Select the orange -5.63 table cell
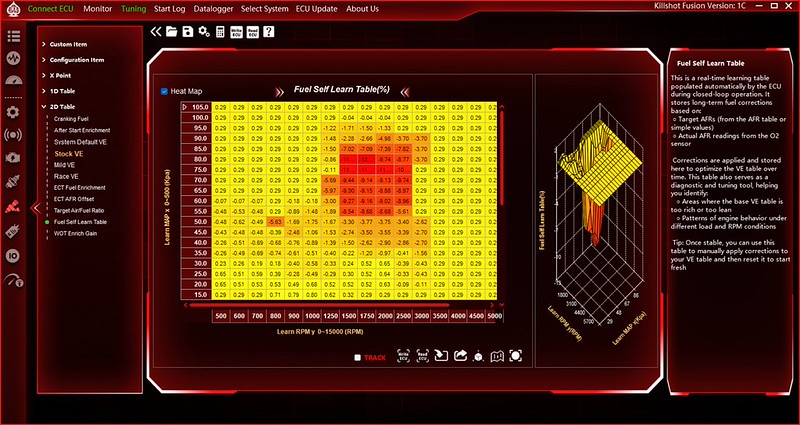The image size is (800, 425). (x=275, y=221)
